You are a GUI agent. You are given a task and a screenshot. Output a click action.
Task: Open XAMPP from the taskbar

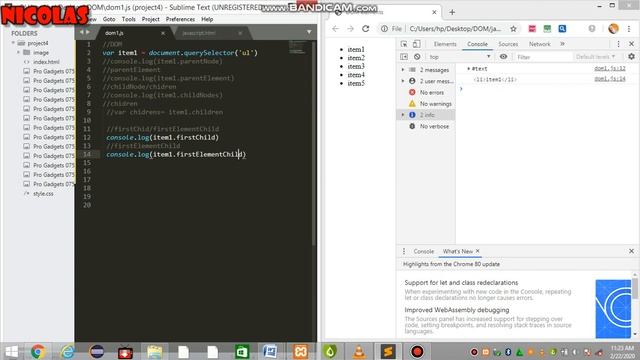point(300,351)
